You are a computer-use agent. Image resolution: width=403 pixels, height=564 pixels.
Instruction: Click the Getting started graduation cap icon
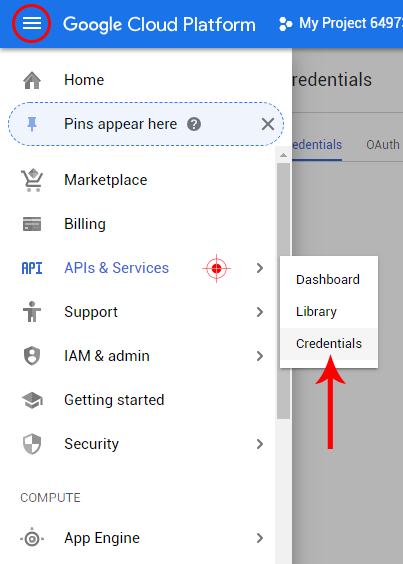pyautogui.click(x=32, y=400)
